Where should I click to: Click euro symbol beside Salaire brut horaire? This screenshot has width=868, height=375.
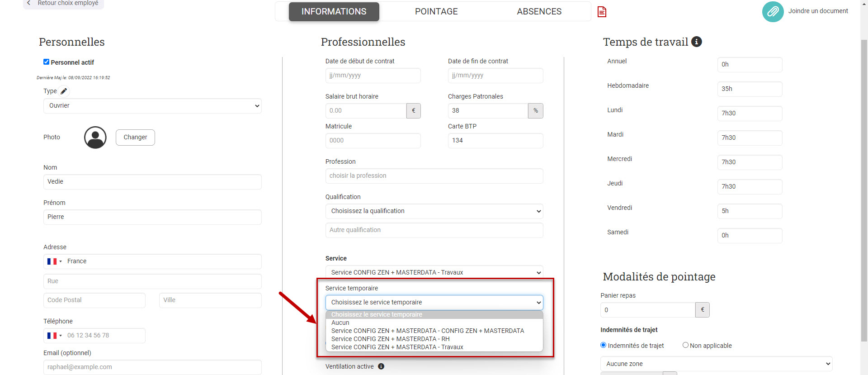pos(413,111)
